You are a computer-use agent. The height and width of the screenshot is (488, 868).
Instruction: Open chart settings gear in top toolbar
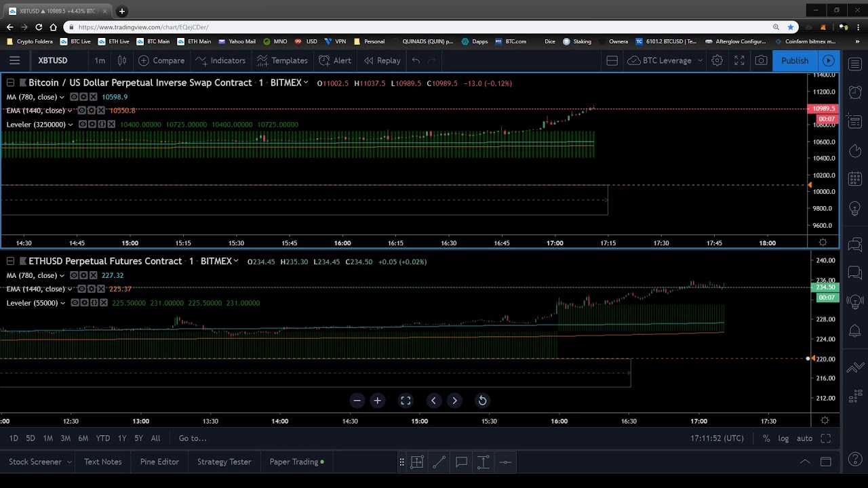point(717,60)
